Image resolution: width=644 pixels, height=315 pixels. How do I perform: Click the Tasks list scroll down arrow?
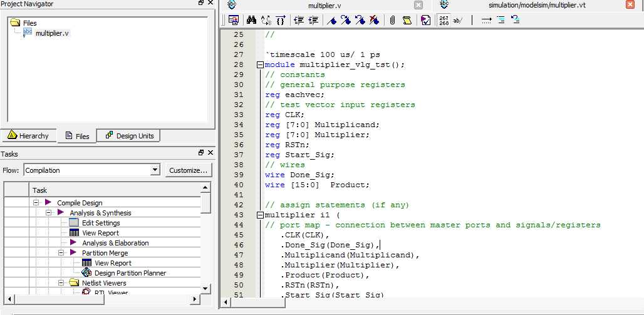[206, 289]
